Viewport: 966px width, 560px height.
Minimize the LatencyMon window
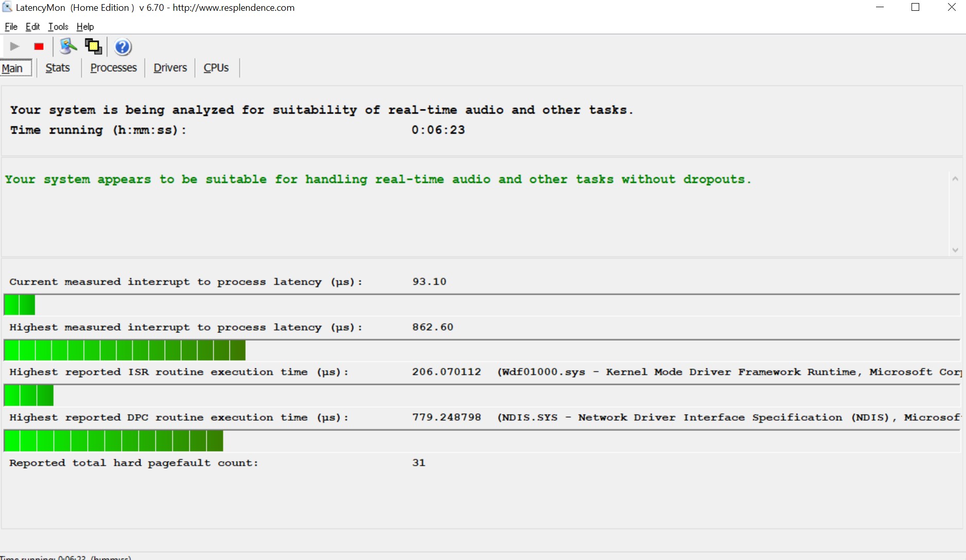coord(880,7)
